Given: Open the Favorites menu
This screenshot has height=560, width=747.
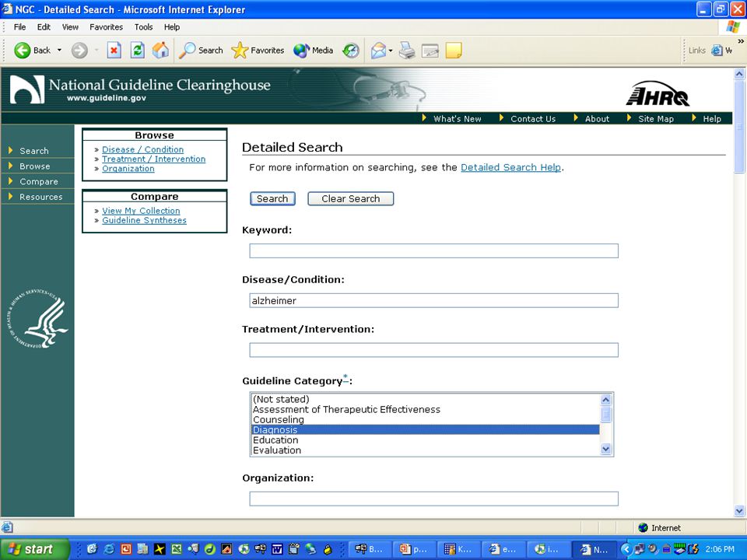Looking at the screenshot, I should (107, 27).
